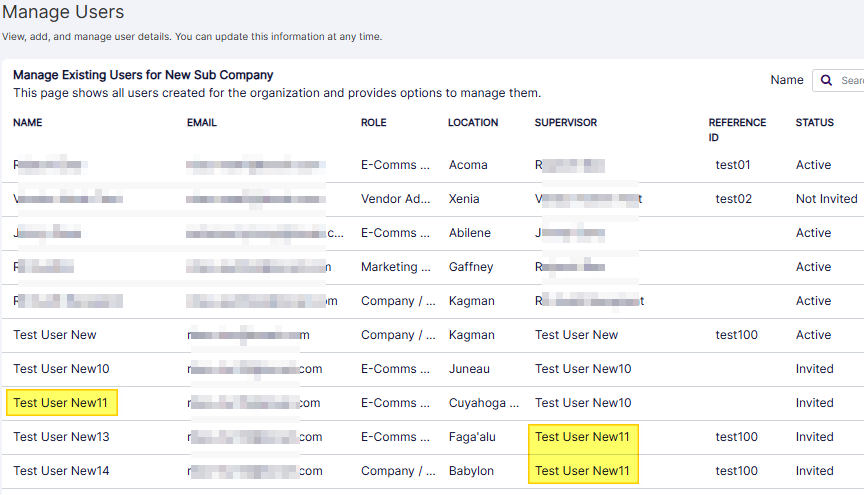Select the name Test User New14

pos(61,471)
